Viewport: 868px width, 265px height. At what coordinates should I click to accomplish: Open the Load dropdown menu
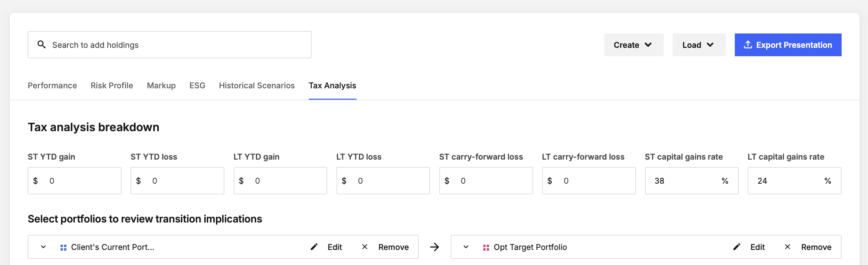pos(699,45)
